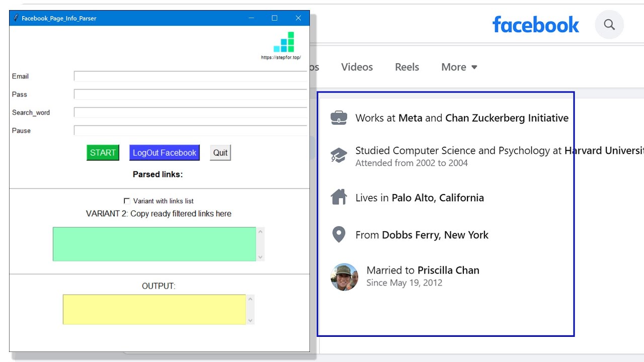Image resolution: width=644 pixels, height=362 pixels.
Task: Expand the More dropdown menu
Action: [459, 67]
